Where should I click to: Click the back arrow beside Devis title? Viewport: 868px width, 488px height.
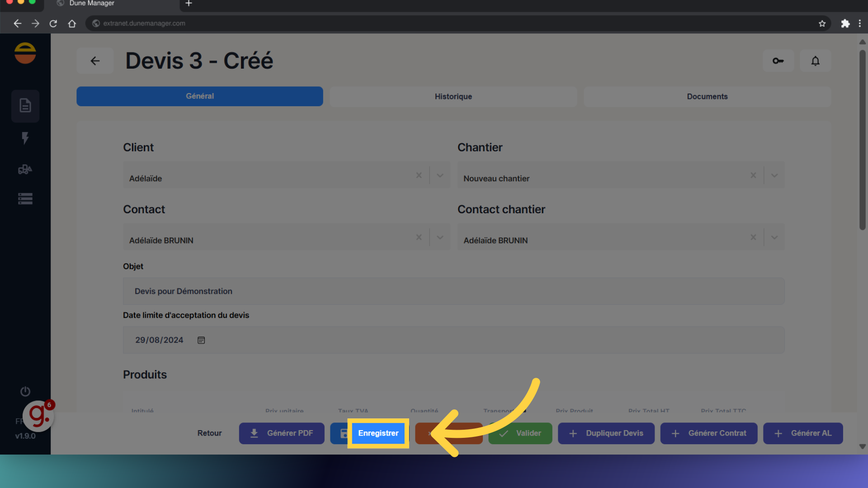[x=95, y=61]
